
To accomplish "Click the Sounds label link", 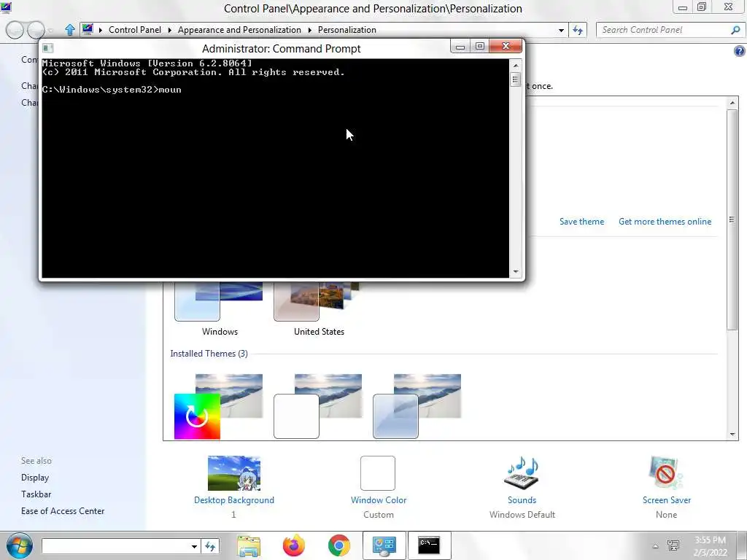I will [x=522, y=500].
